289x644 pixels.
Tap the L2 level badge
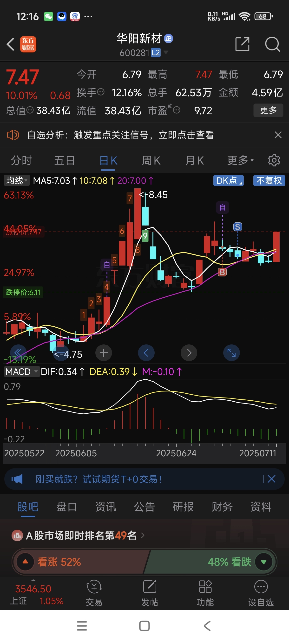(156, 53)
